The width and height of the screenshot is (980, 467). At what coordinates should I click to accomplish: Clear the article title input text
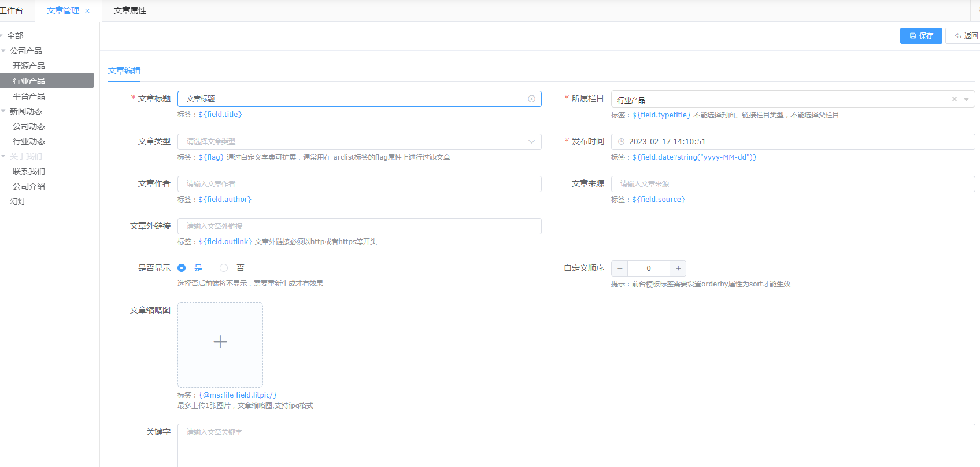(531, 99)
